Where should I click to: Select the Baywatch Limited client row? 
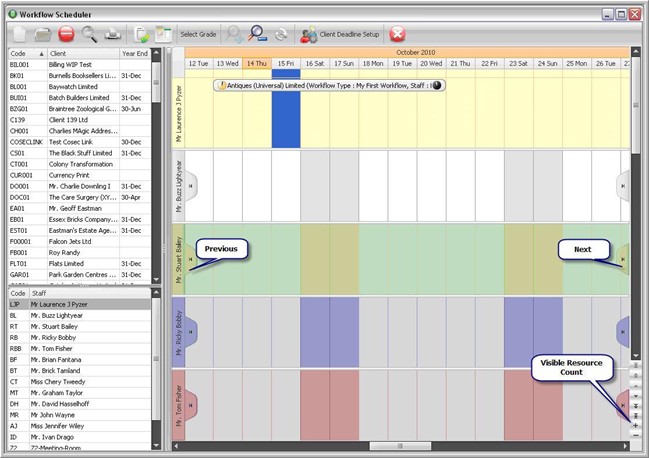[79, 87]
